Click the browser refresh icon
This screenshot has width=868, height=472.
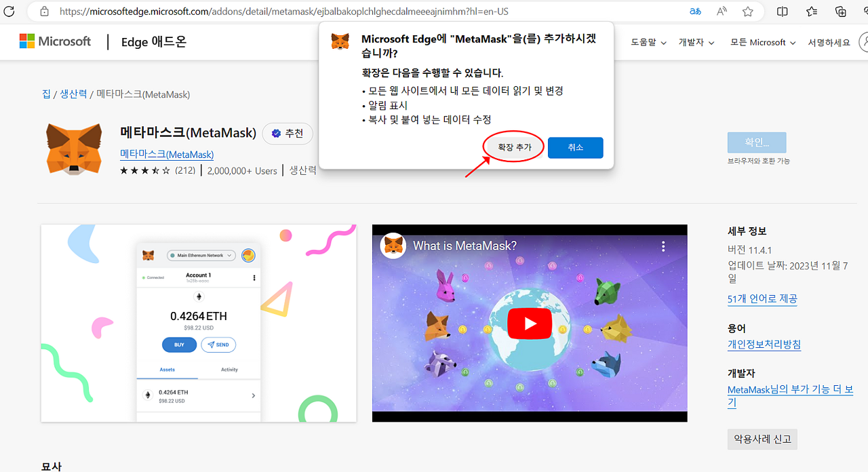point(9,12)
